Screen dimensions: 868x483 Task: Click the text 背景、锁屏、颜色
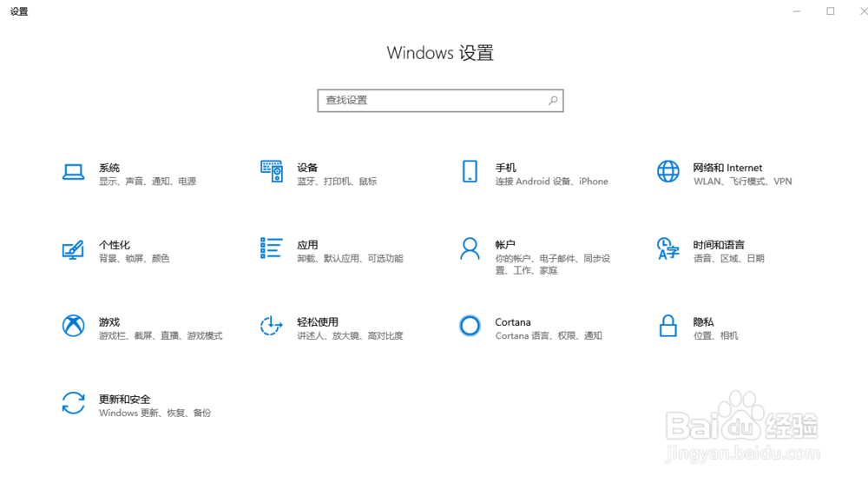(x=135, y=259)
